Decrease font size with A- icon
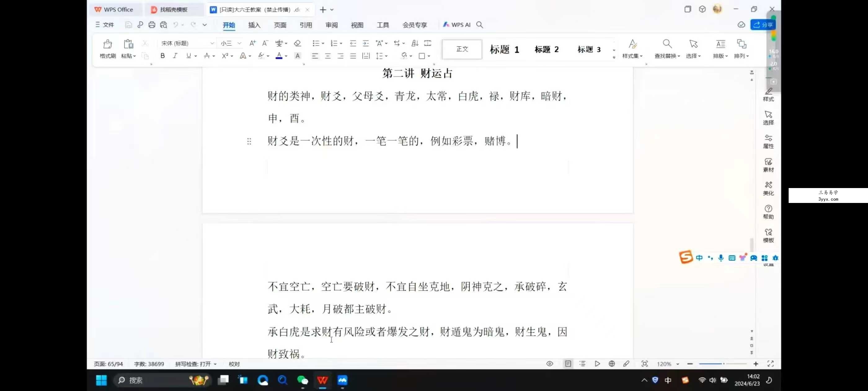868x391 pixels. 265,43
